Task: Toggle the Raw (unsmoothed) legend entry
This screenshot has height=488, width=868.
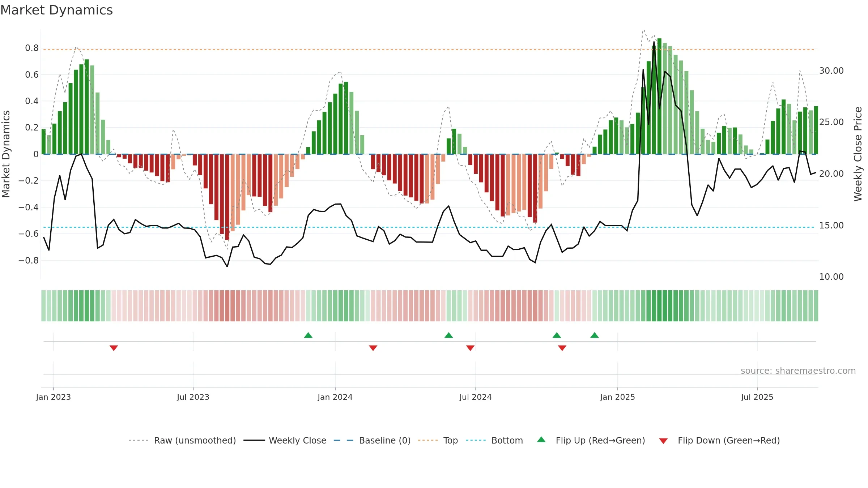Action: [x=182, y=440]
